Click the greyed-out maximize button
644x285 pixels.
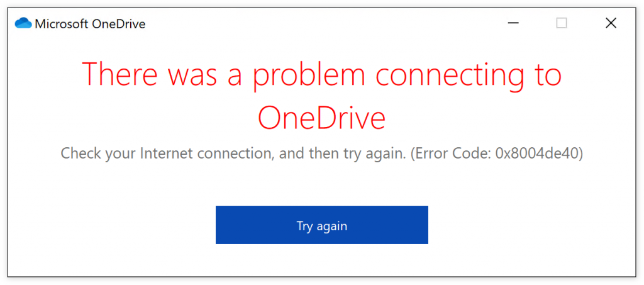point(562,23)
